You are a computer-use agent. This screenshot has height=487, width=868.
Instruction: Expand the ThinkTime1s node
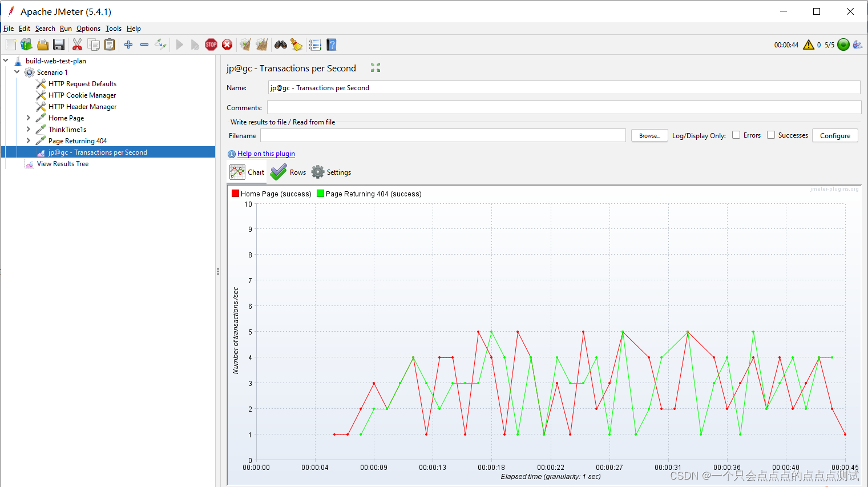tap(29, 129)
